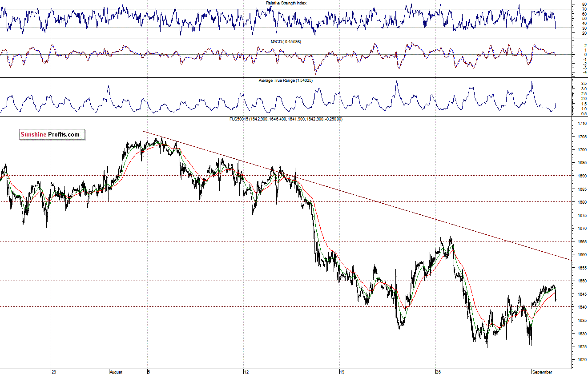Click the 1675 price axis label
The width and height of the screenshot is (588, 374).
pyautogui.click(x=581, y=215)
